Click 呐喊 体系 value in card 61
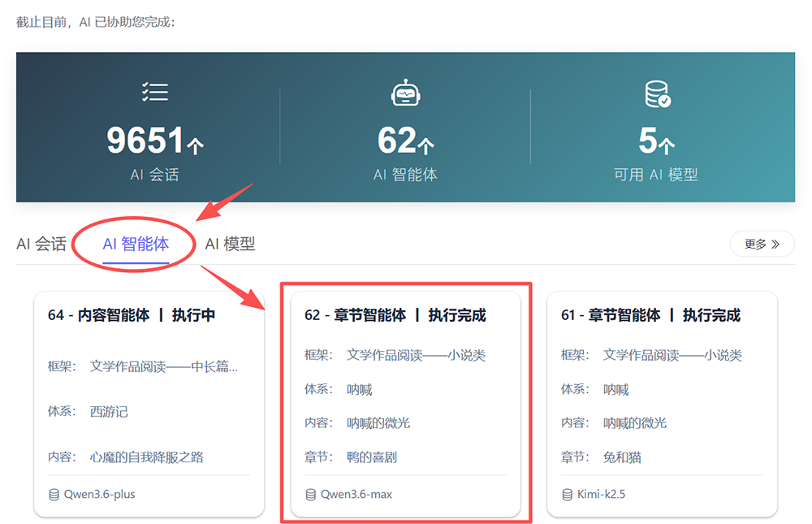 [x=615, y=389]
